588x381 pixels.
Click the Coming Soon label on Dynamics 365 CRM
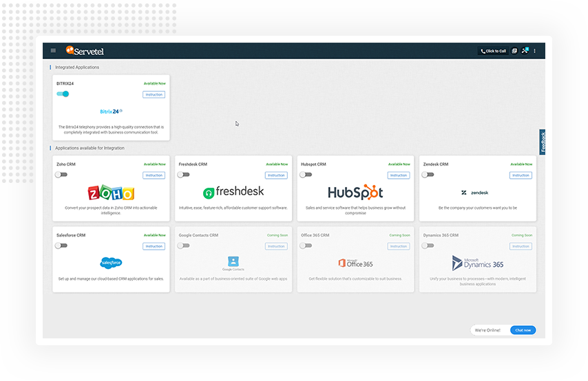click(x=522, y=235)
